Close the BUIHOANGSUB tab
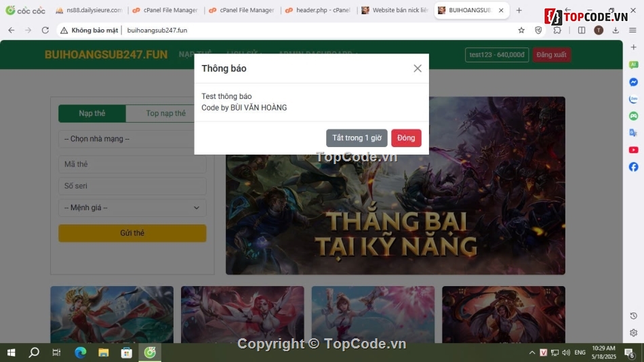This screenshot has height=362, width=644. tap(501, 10)
